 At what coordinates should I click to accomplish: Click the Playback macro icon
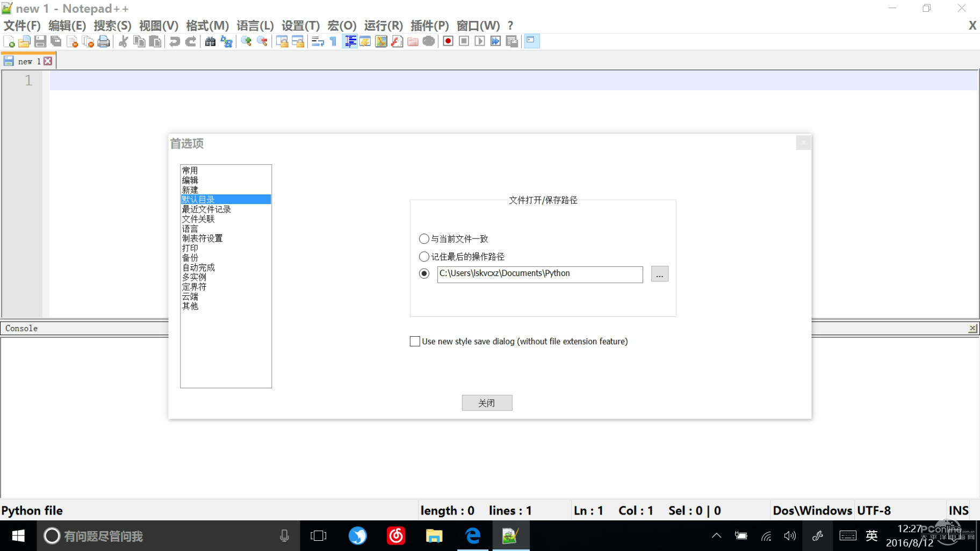pos(480,41)
